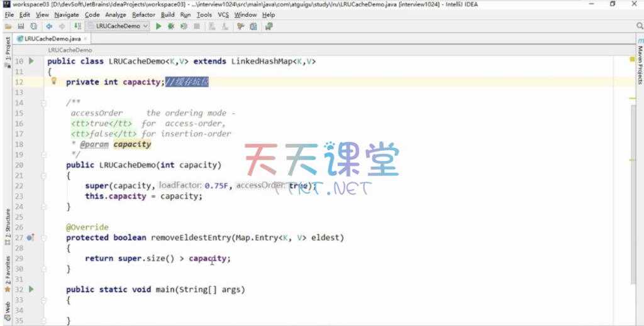The width and height of the screenshot is (644, 326).
Task: Collapse the Javadoc comment fold on line 14
Action: [x=44, y=102]
